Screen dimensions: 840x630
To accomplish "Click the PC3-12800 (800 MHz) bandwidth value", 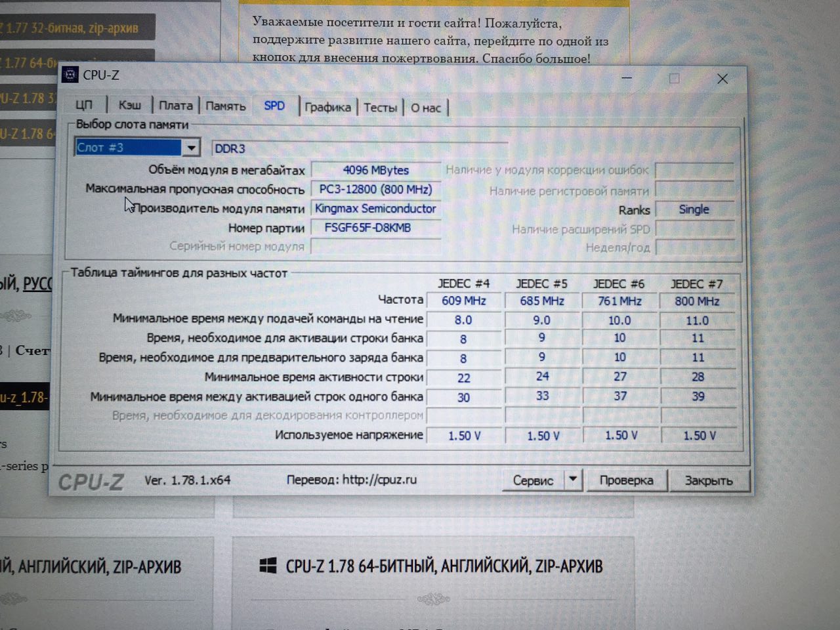I will (x=376, y=190).
